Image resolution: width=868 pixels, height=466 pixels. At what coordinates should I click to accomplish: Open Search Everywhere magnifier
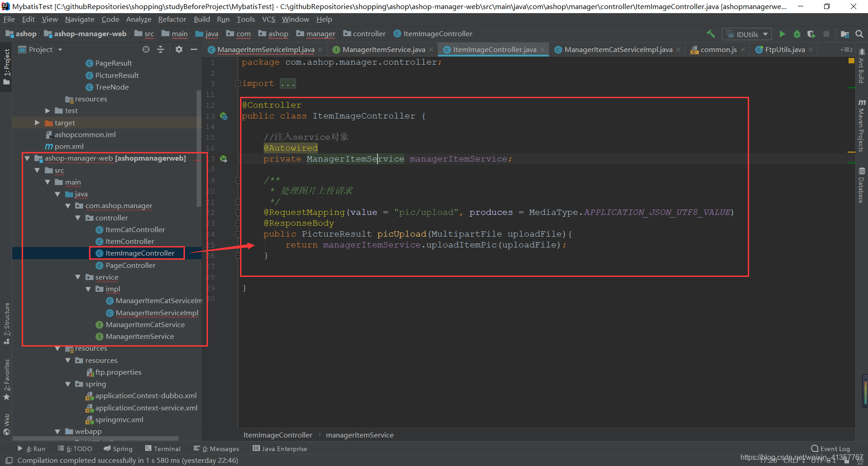(x=859, y=34)
